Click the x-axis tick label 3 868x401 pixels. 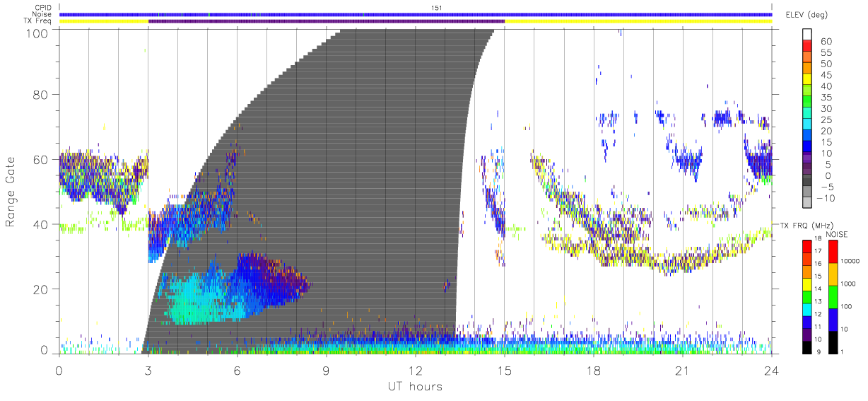148,371
